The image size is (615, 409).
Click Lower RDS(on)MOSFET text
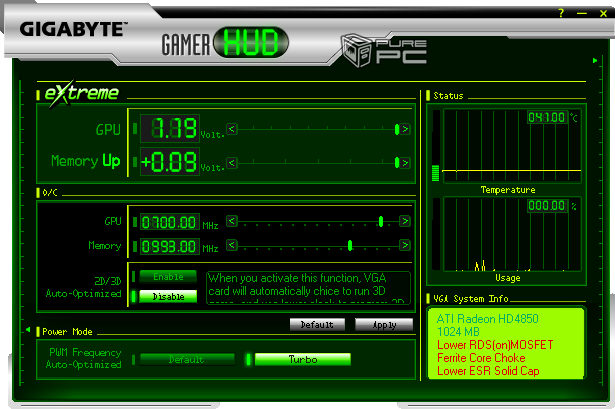pos(495,345)
